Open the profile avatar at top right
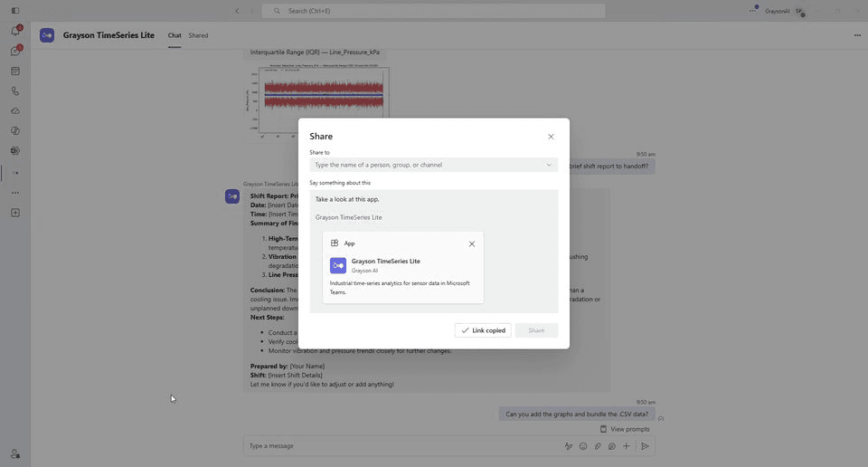Viewport: 868px width, 467px height. tap(800, 11)
